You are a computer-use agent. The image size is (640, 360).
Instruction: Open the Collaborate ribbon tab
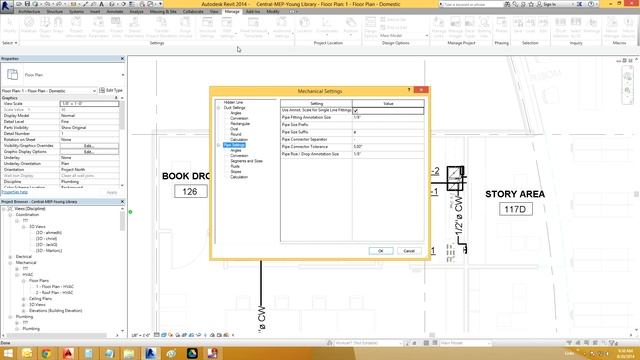tap(193, 11)
